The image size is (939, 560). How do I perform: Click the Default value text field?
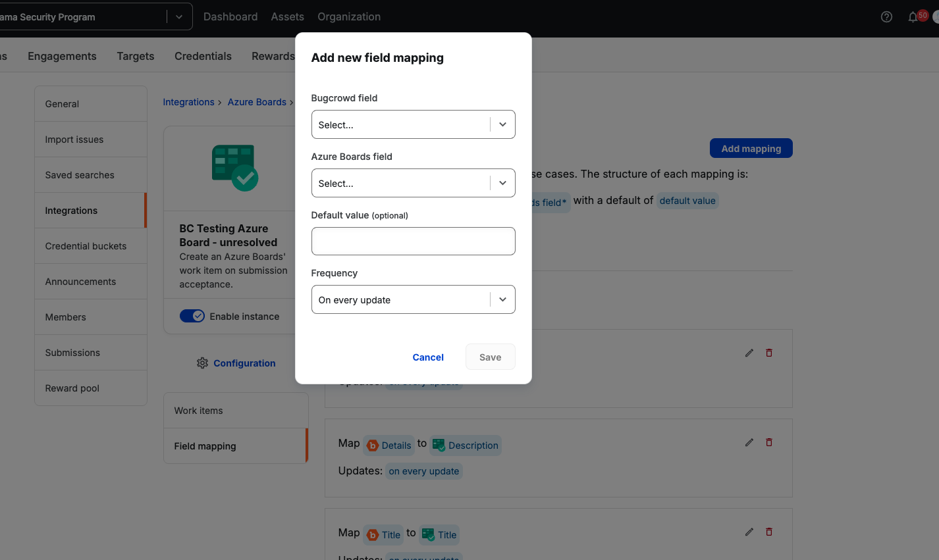point(413,242)
